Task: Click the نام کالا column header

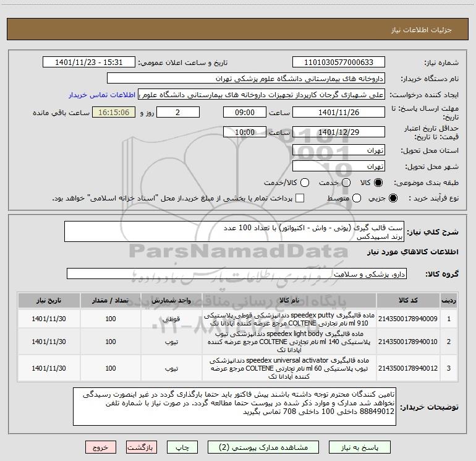Action: click(x=289, y=300)
